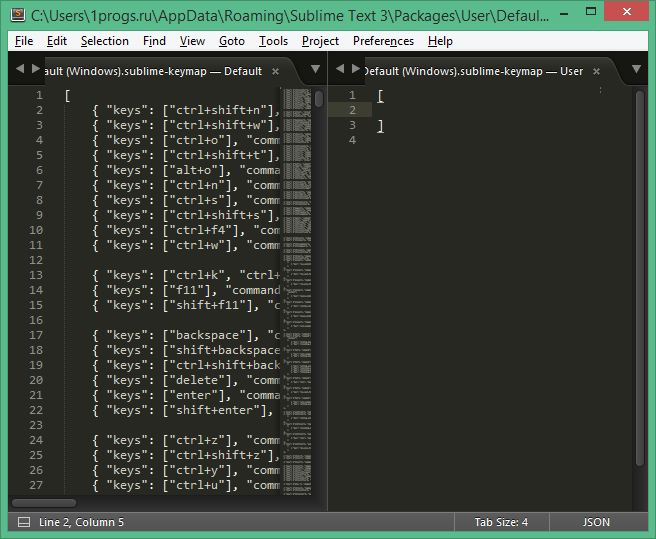
Task: Open the Selection menu
Action: pos(105,41)
